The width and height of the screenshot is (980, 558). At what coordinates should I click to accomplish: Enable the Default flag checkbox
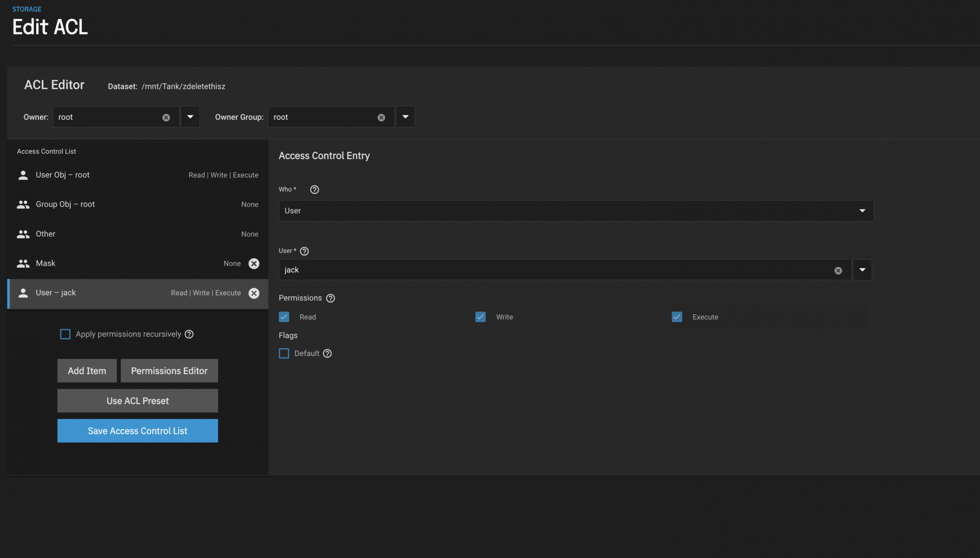tap(284, 353)
